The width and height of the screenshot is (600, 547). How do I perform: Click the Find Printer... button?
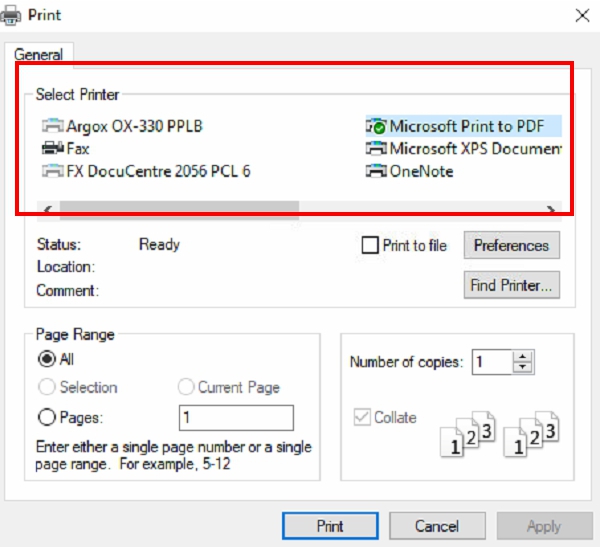pos(512,285)
